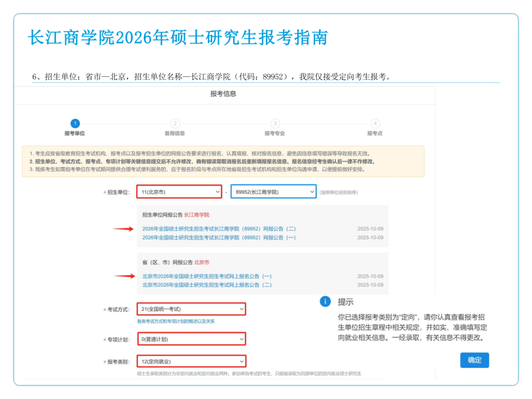Open 北京市 网上报名公告（二） link
Viewport: 532px width, 399px height.
[207, 285]
